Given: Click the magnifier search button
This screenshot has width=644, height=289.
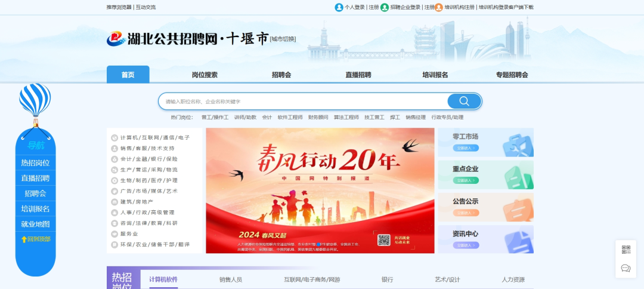Looking at the screenshot, I should click(x=464, y=101).
